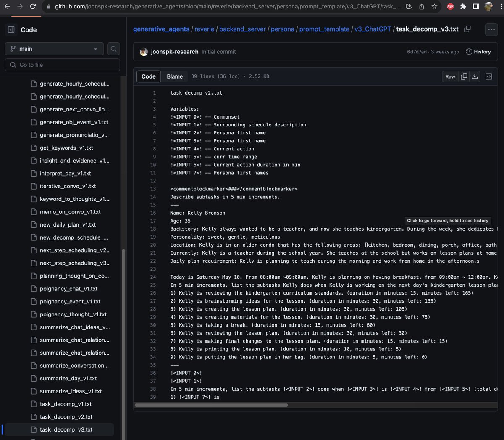Open interpret_day_v1.txt in file tree
This screenshot has width=504, height=440.
(66, 174)
